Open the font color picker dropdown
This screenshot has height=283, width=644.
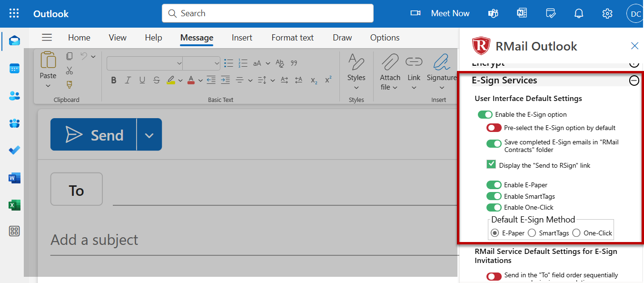[200, 80]
